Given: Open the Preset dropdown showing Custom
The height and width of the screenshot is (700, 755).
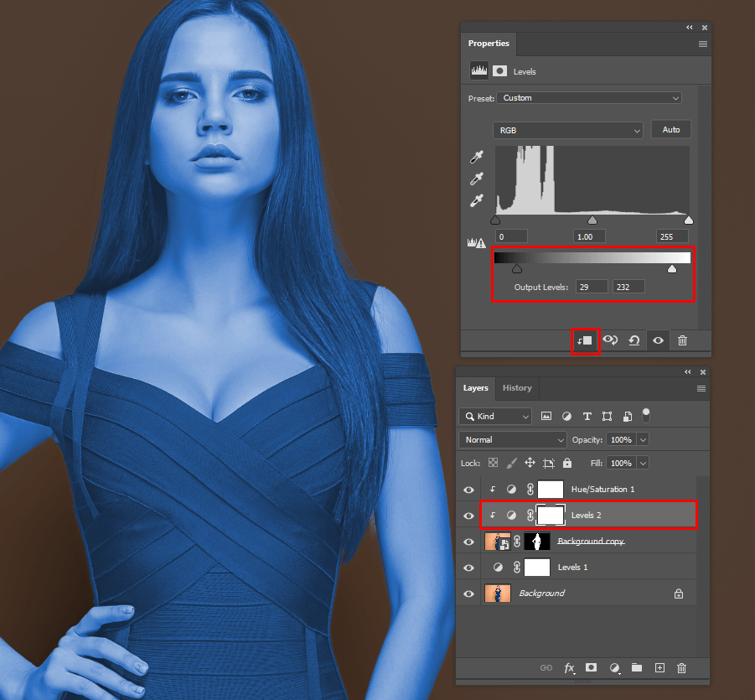Looking at the screenshot, I should pos(589,98).
